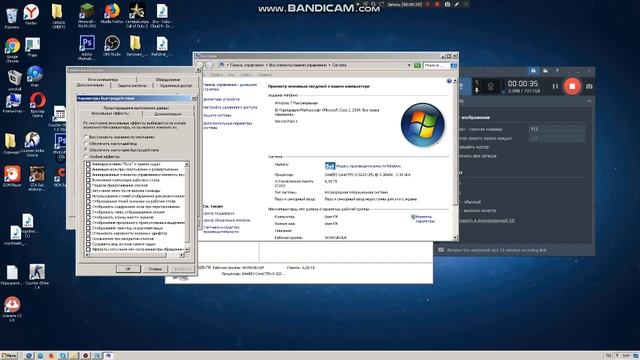Open the Bandicam output folder icon
The height and width of the screenshot is (360, 640).
[x=545, y=71]
